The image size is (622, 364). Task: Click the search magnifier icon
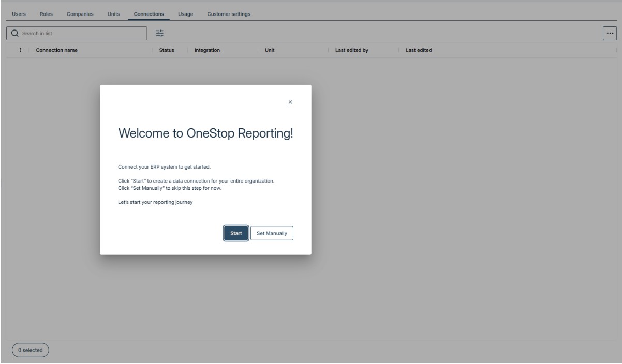coord(14,33)
